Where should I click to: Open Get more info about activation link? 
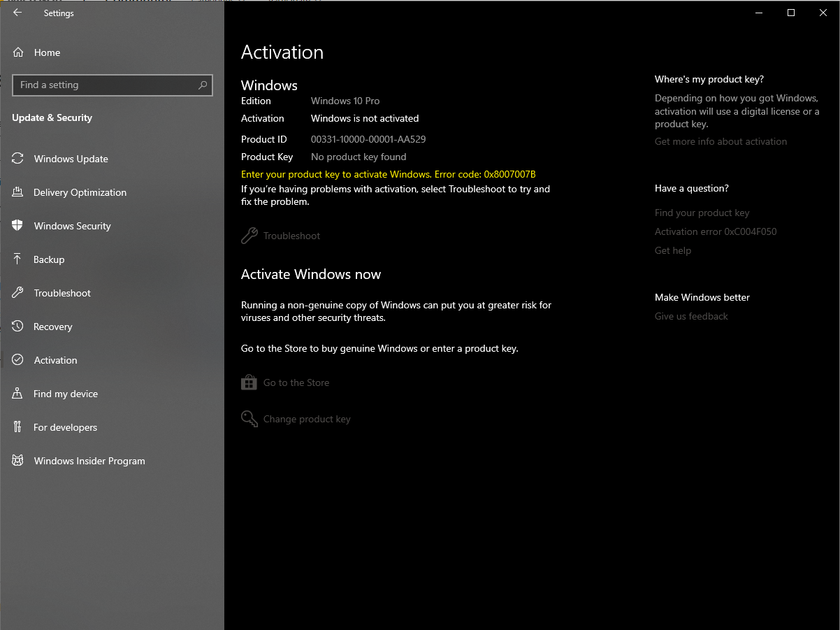[x=720, y=141]
